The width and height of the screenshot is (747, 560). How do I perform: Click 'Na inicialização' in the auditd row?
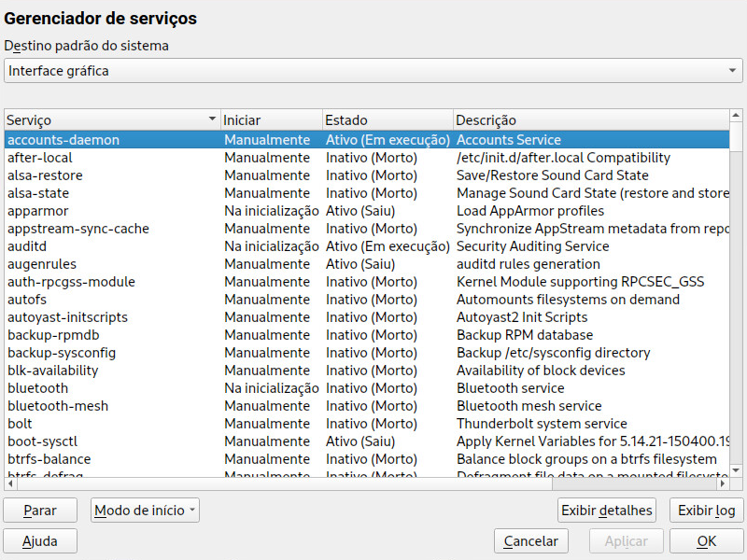(272, 246)
